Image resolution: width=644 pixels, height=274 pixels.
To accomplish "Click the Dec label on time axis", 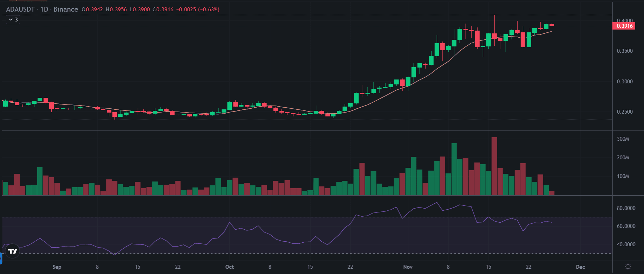I will 580,267.
